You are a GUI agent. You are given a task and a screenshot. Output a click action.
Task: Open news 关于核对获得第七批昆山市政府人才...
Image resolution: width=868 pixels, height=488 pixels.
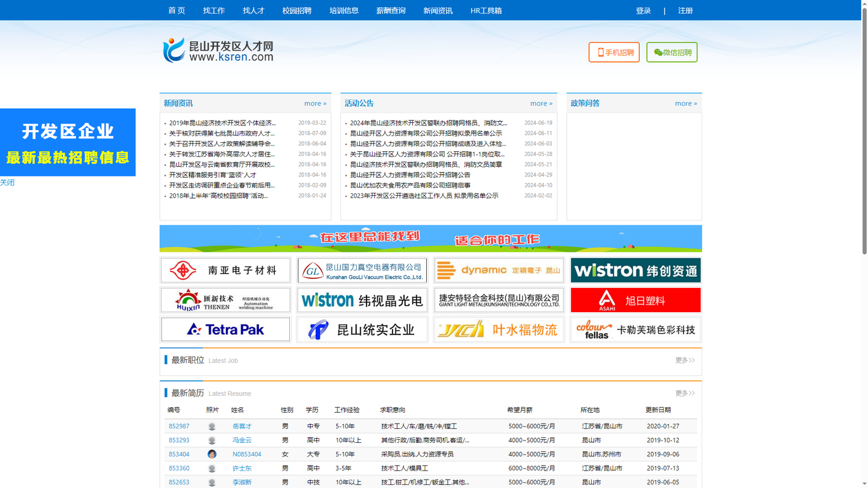point(222,133)
